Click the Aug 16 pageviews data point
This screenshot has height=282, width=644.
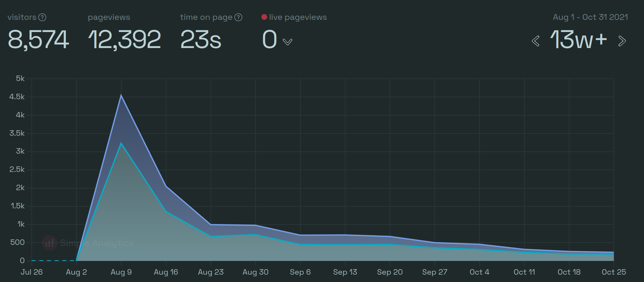click(166, 186)
